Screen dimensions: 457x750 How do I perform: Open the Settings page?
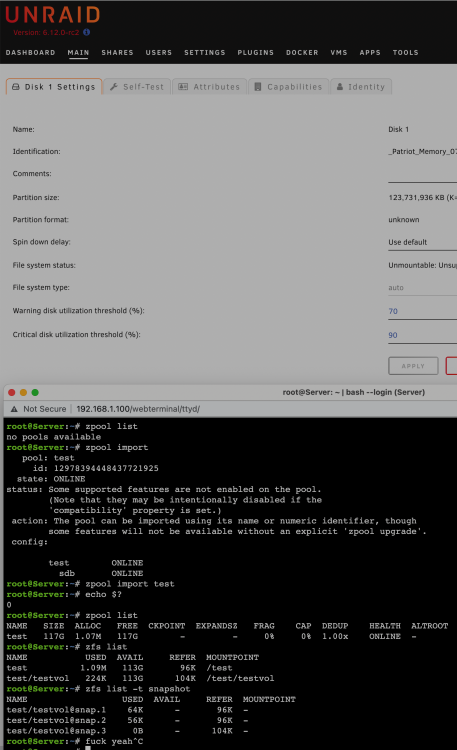point(205,53)
